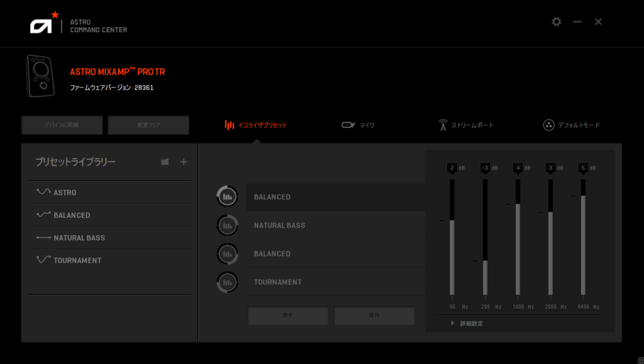Close the ASTRO Command Center window
Screen dimensions: 644x364
[x=599, y=21]
